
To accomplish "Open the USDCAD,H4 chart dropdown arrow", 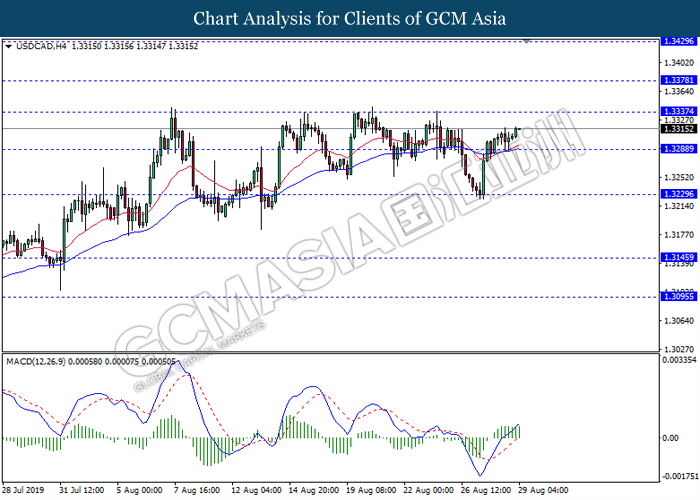I will pyautogui.click(x=8, y=46).
